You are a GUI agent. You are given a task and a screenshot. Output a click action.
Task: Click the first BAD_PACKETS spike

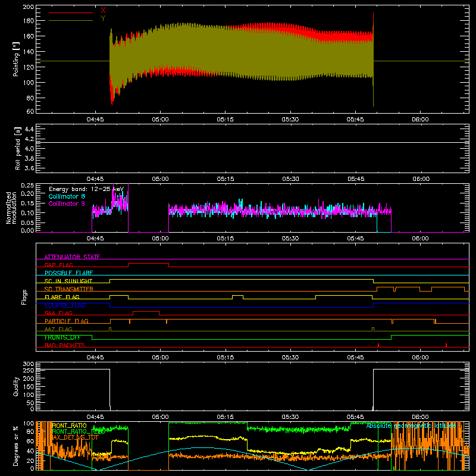pyautogui.click(x=378, y=345)
